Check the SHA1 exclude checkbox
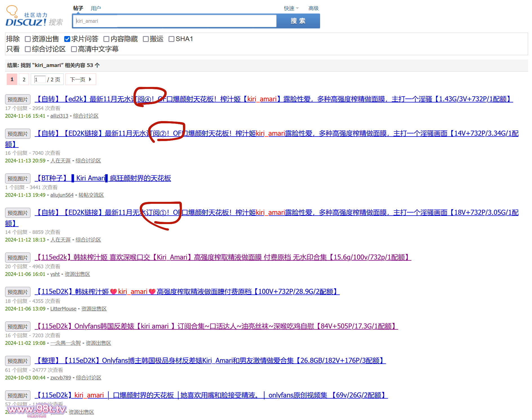Viewport: 532px width, 420px height. coord(171,39)
